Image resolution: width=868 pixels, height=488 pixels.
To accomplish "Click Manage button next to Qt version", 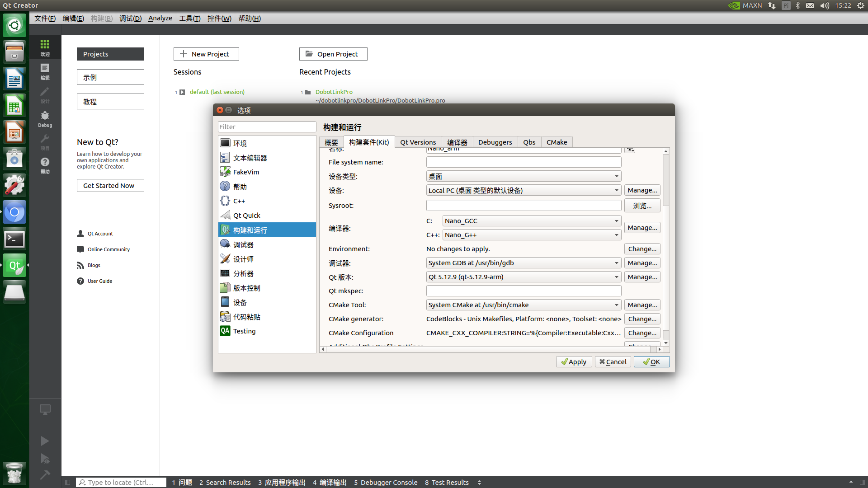I will pyautogui.click(x=642, y=277).
